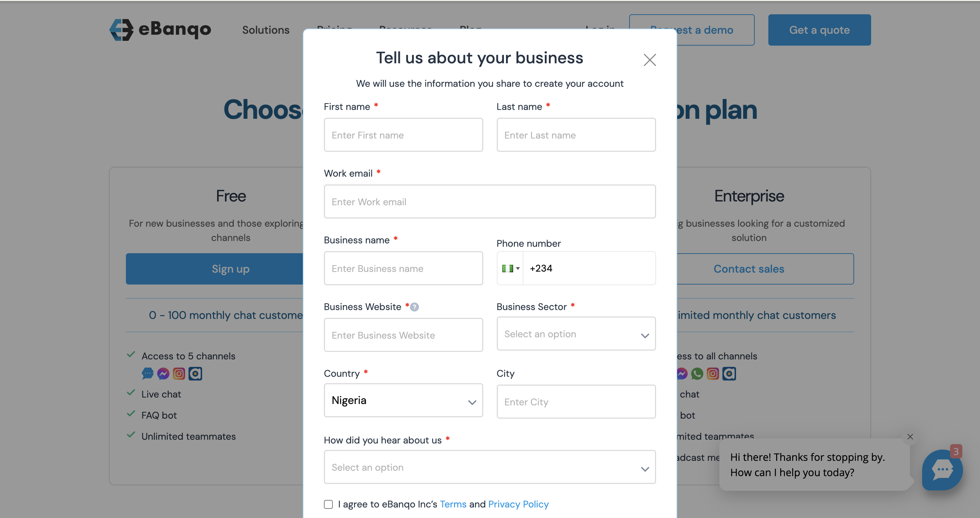Expand the Business Sector dropdown
980x518 pixels.
coord(576,334)
